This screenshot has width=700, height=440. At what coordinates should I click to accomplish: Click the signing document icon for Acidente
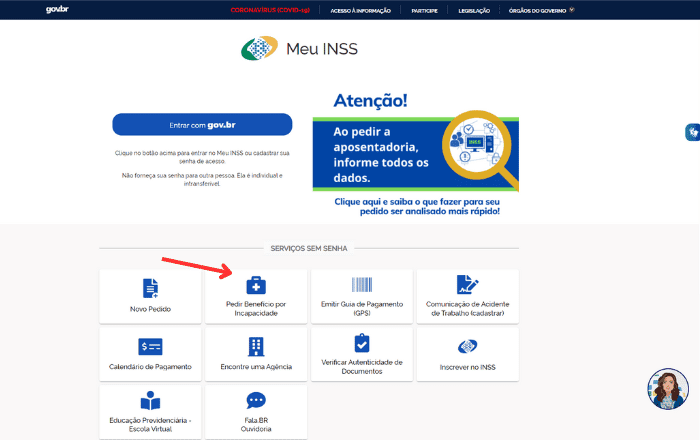coord(467,285)
